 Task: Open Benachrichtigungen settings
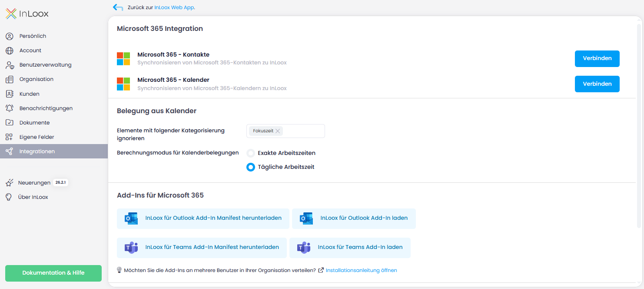coord(54,108)
